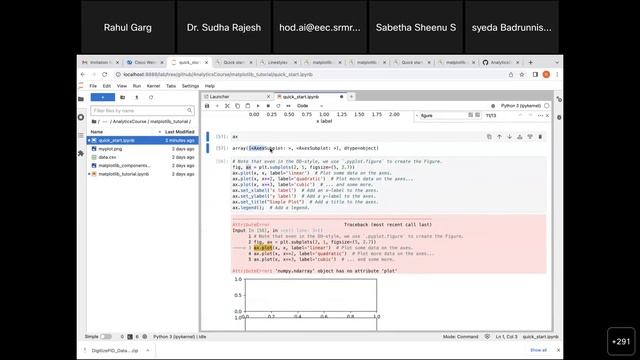Insert cell above icon in cell toolbar
Viewport: 640px width, 360px height.
(520, 137)
